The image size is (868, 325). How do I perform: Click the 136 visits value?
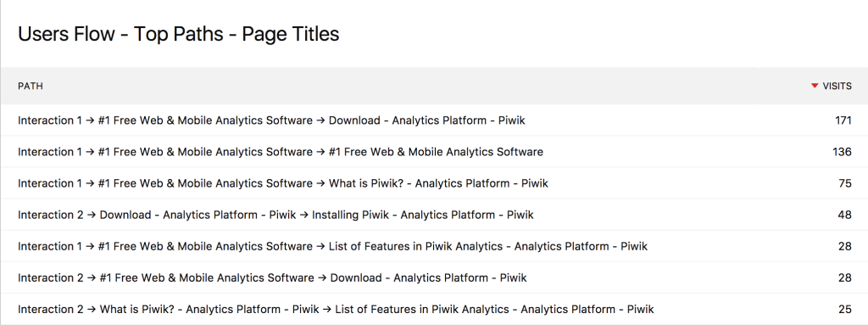point(842,152)
